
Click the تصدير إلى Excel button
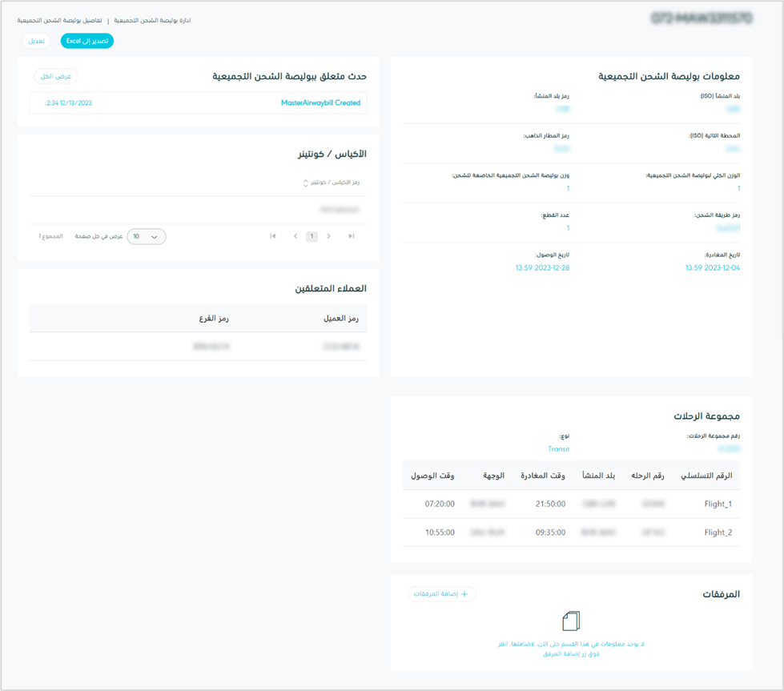point(87,41)
